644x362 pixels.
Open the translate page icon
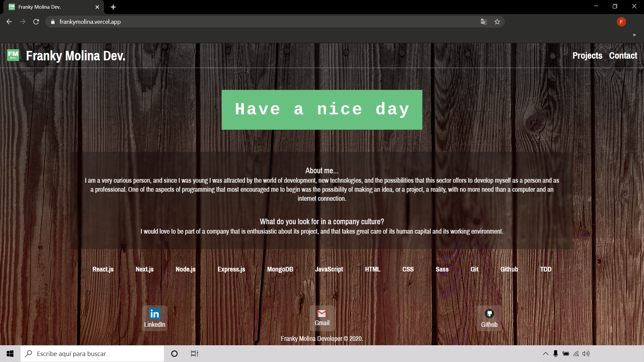click(484, 22)
